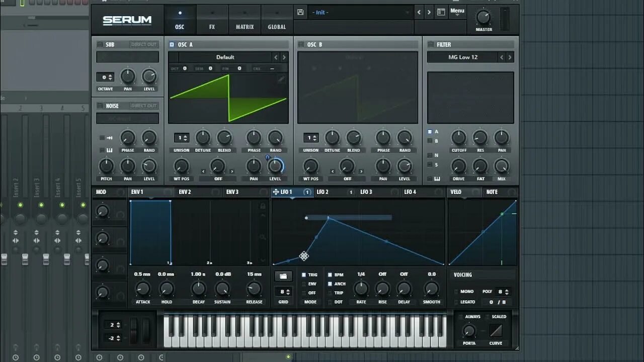Go to next preset with right arrow
This screenshot has height=362, width=644.
(429, 12)
